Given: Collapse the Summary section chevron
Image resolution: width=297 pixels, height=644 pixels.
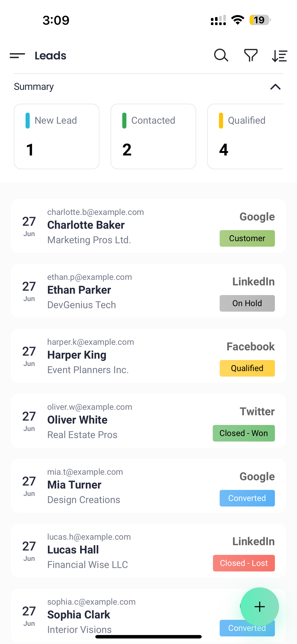Looking at the screenshot, I should pyautogui.click(x=275, y=87).
